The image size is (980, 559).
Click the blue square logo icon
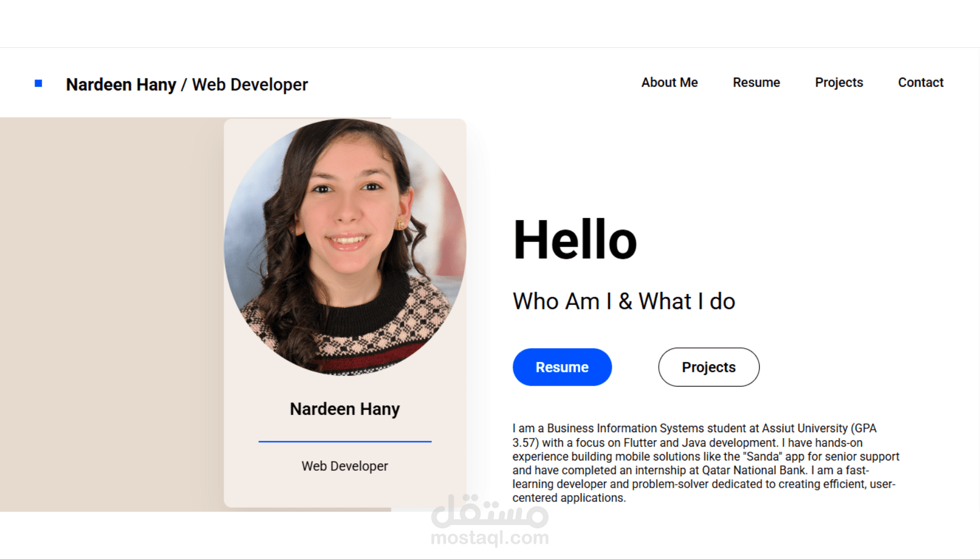point(39,83)
